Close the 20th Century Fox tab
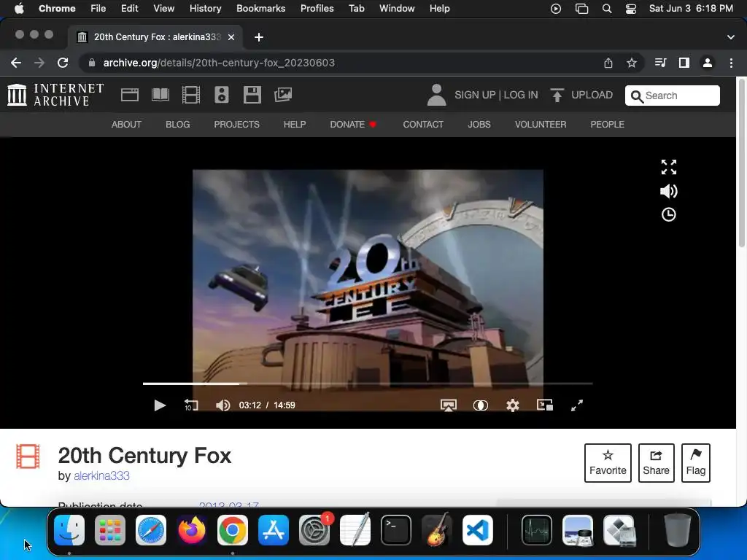 [x=231, y=37]
